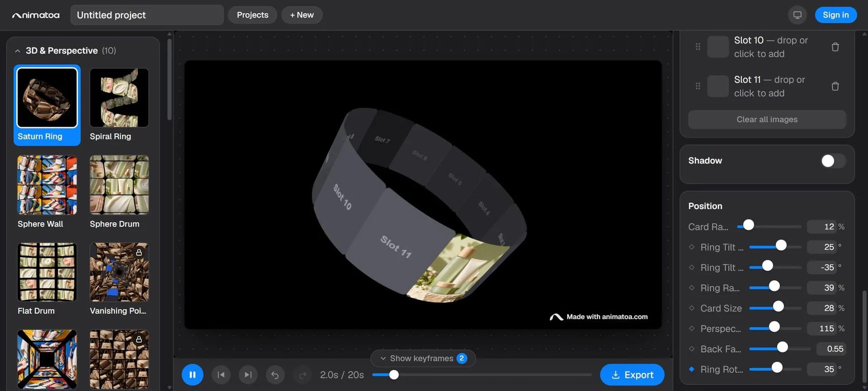Pick the locked Vanishing Point template
The height and width of the screenshot is (391, 868).
click(119, 279)
